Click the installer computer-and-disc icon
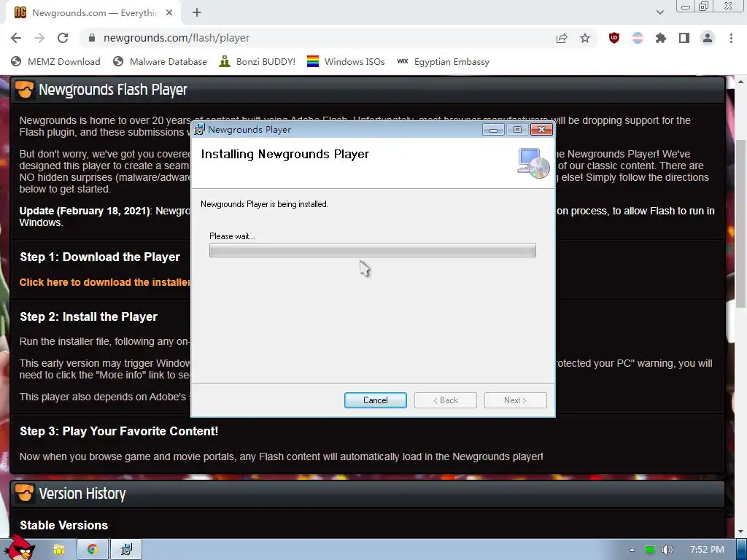Screen dimensions: 747x560 click(533, 163)
